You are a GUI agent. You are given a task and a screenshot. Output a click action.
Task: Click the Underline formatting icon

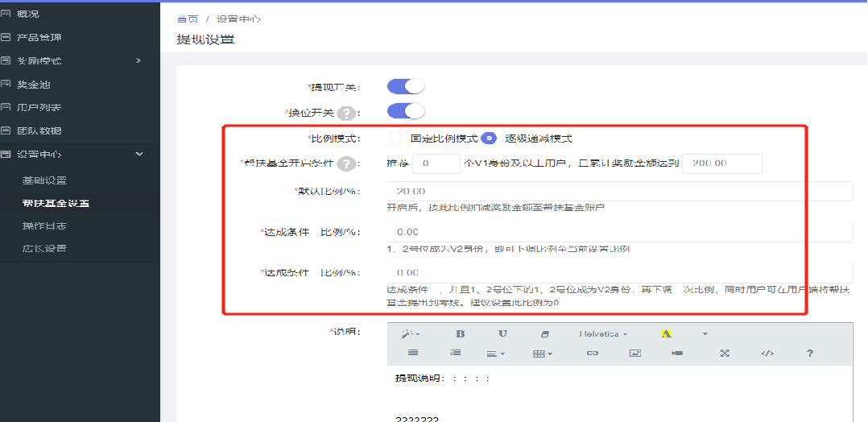click(502, 333)
